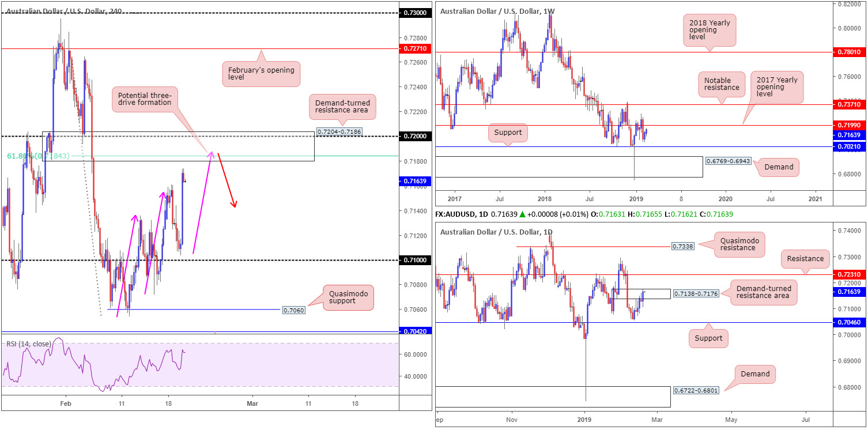Click the 'Quasimodo support' callout

349,298
